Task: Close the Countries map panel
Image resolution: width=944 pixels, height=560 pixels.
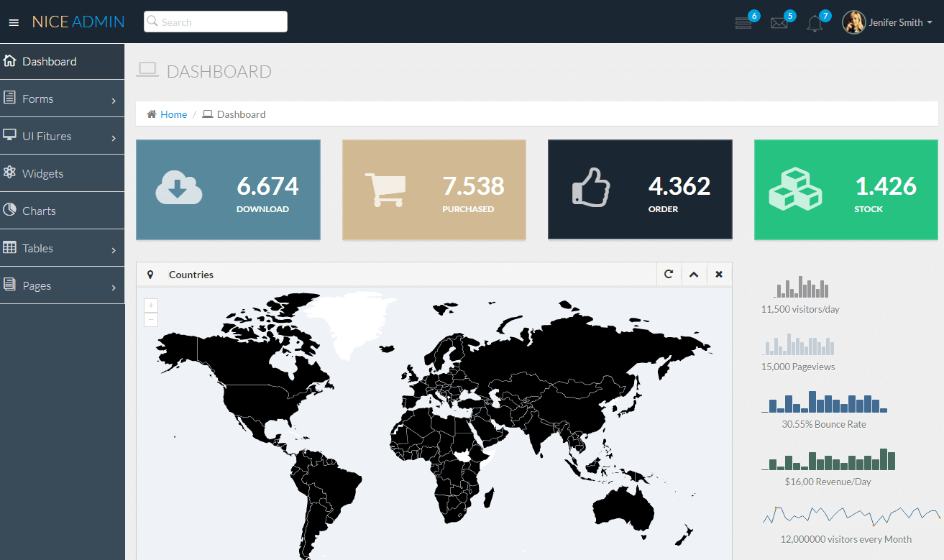Action: pyautogui.click(x=719, y=275)
